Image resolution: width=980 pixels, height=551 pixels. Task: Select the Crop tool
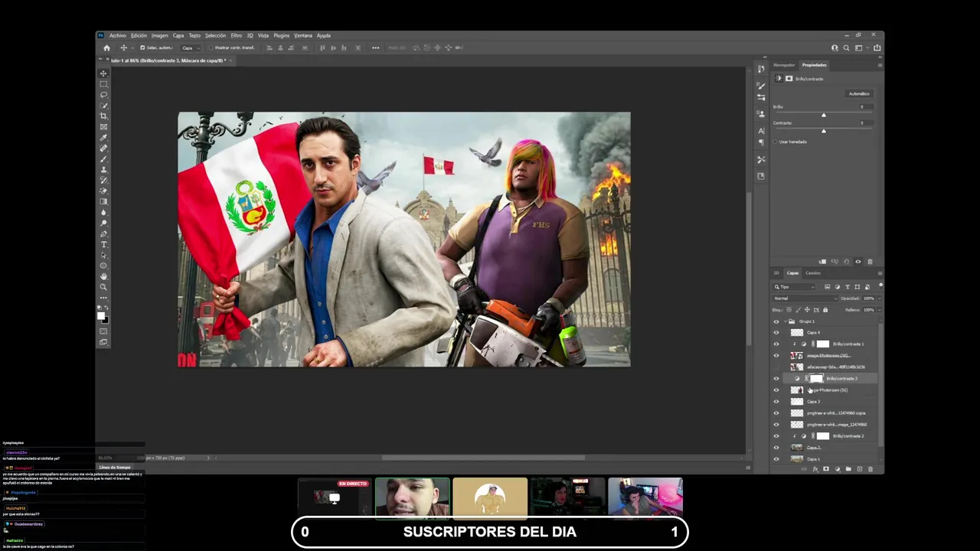coord(103,116)
